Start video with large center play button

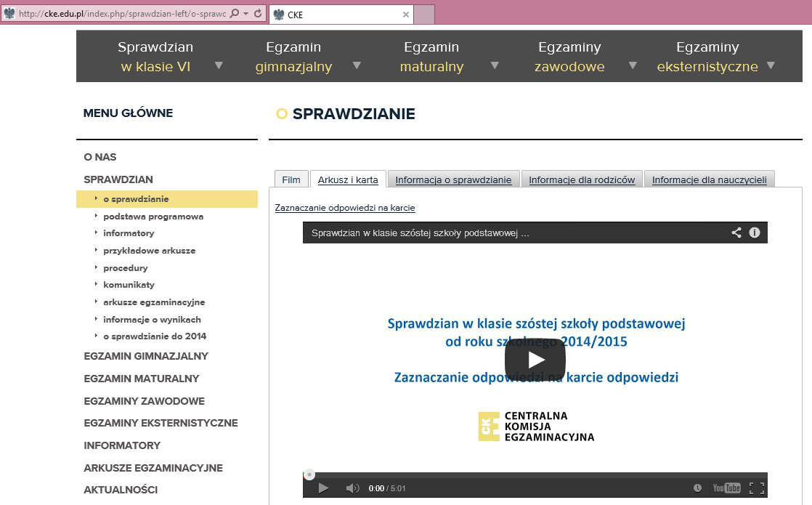[x=535, y=359]
